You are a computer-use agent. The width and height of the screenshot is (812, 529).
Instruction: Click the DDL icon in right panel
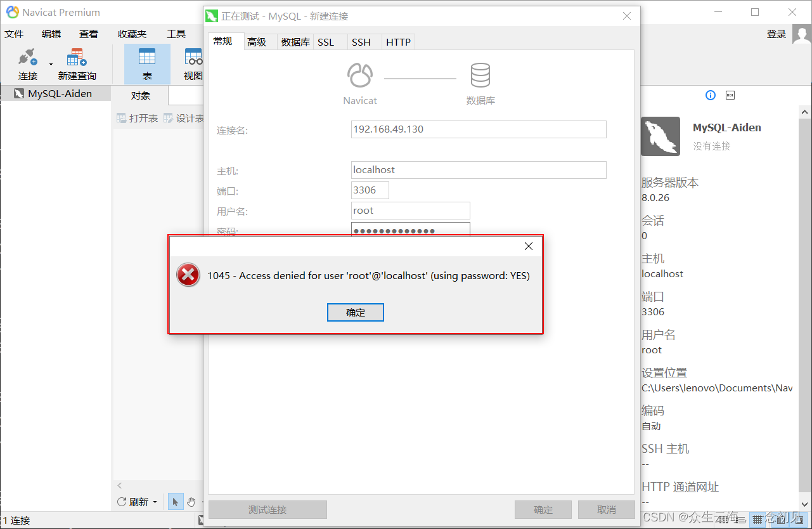click(730, 95)
